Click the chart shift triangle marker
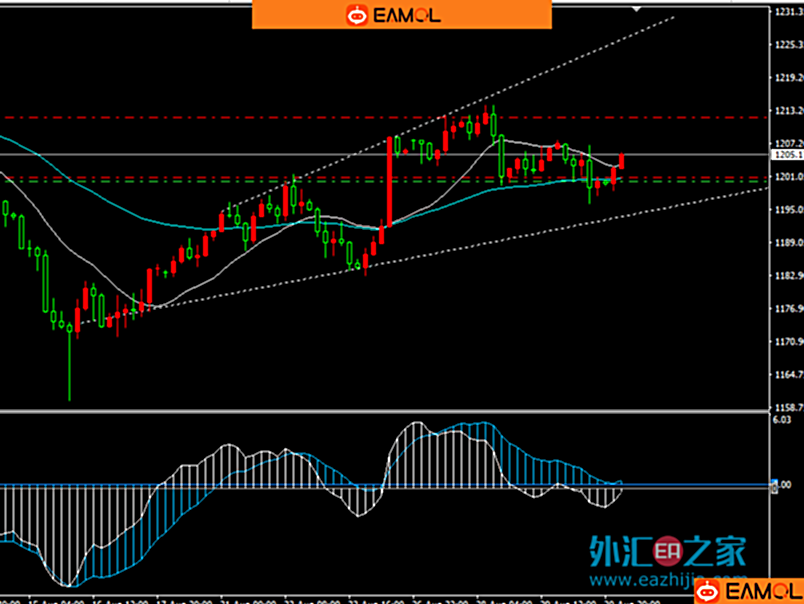This screenshot has height=604, width=804. pos(636,9)
